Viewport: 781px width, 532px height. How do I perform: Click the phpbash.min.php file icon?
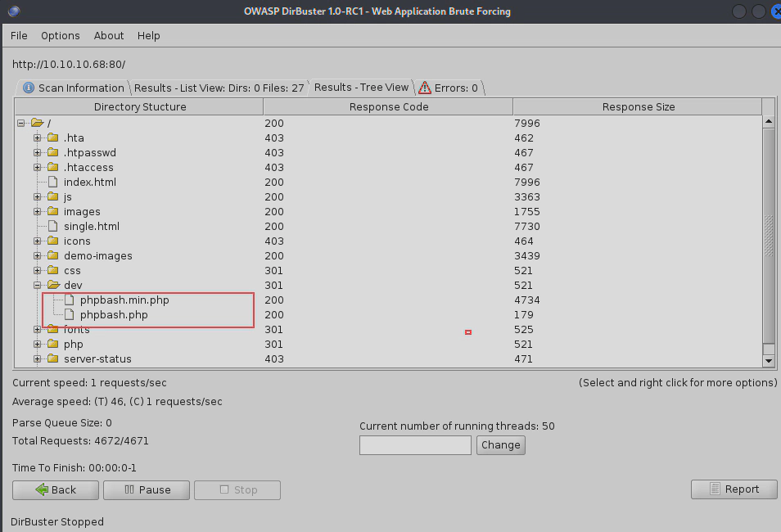pyautogui.click(x=70, y=300)
